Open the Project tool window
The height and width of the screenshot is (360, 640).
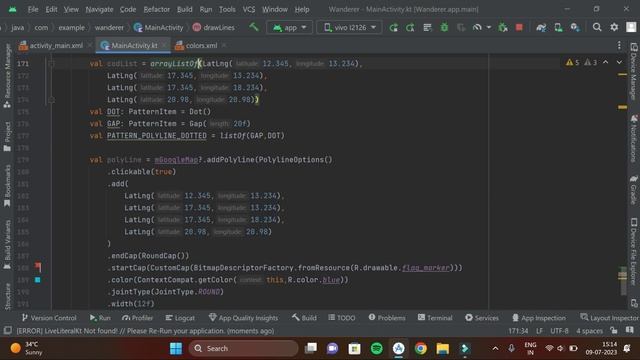[x=7, y=137]
